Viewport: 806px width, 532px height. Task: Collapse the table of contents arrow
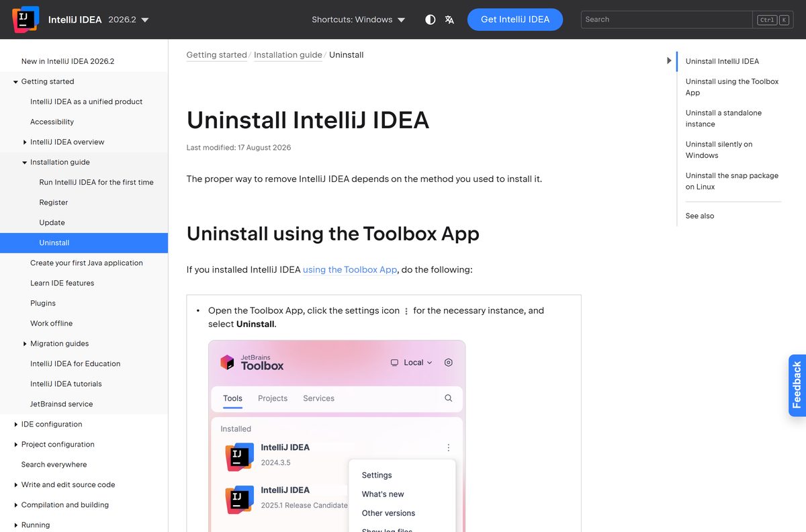point(669,60)
